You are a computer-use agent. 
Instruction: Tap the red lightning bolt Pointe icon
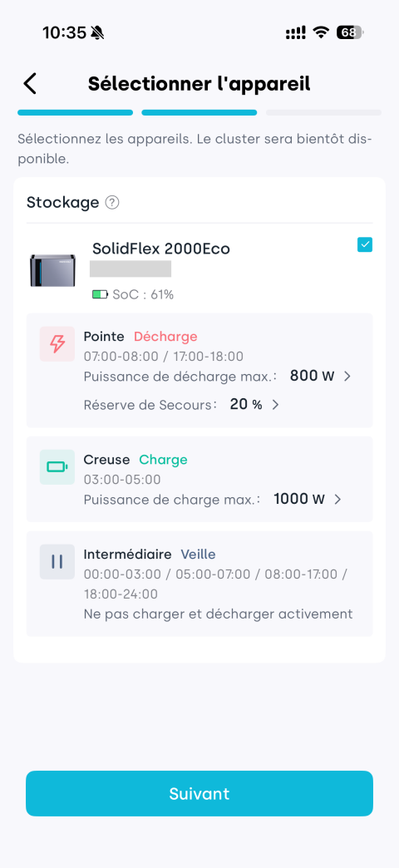(57, 343)
